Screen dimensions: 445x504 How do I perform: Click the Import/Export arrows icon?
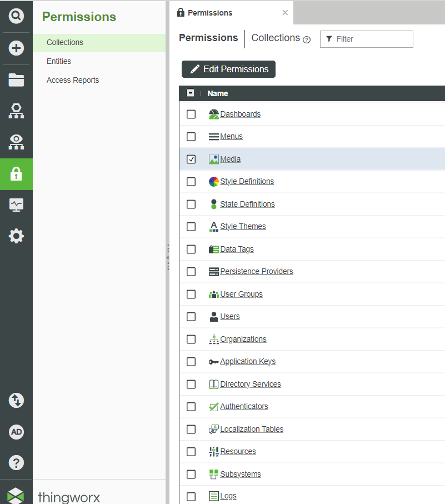coord(16,400)
